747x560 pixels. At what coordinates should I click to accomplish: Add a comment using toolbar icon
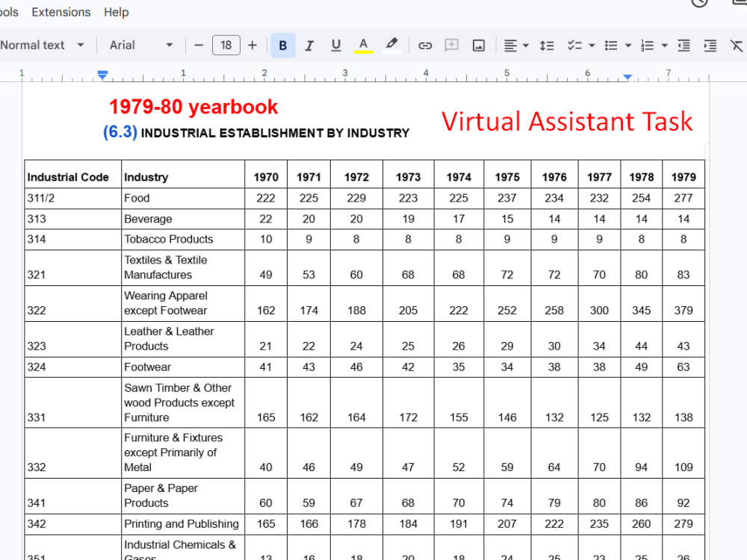(452, 46)
